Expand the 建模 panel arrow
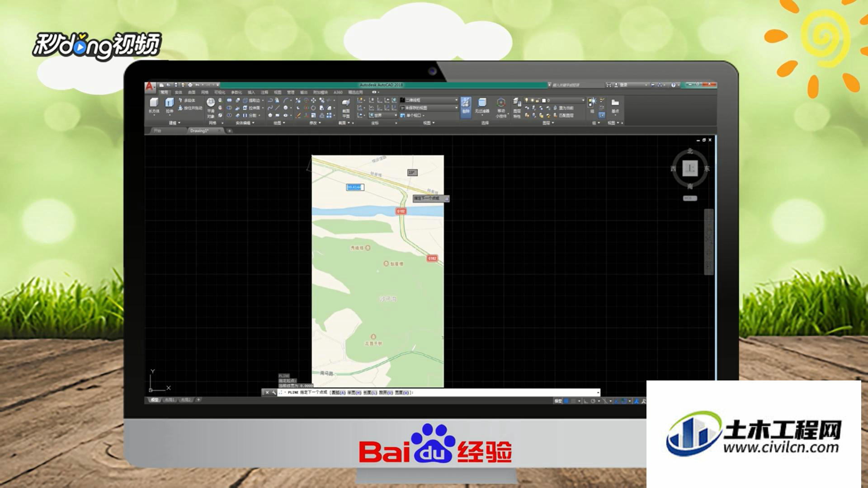This screenshot has height=488, width=868. point(179,122)
